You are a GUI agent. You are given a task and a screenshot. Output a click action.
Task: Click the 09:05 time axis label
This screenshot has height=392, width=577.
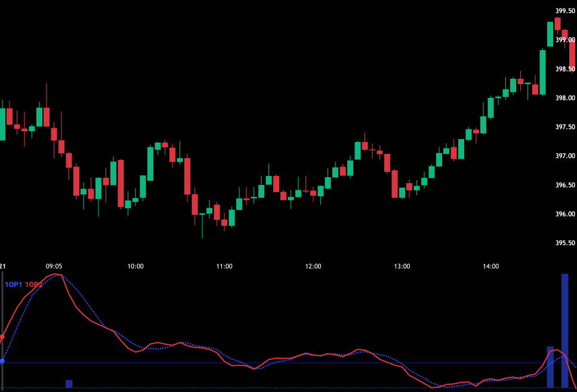point(54,267)
